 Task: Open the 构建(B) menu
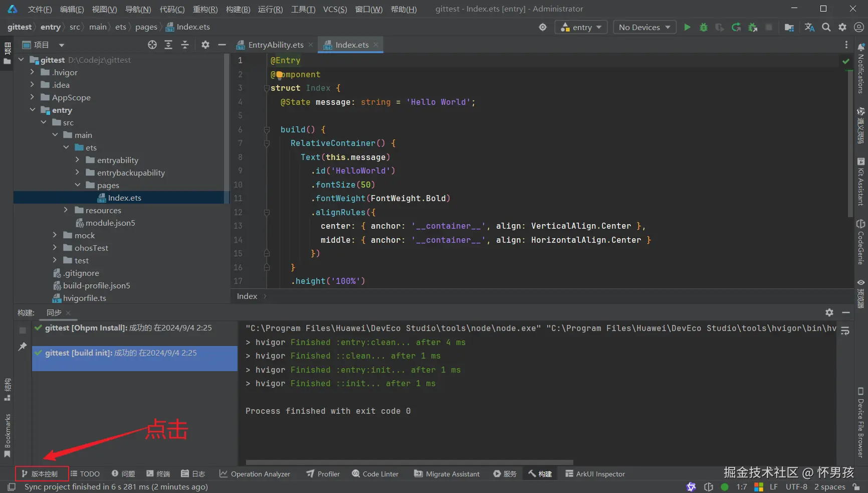(238, 9)
